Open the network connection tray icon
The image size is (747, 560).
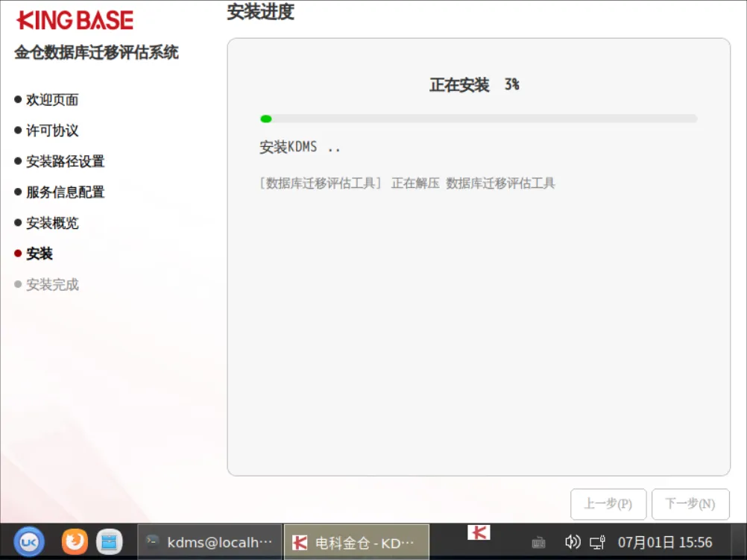[597, 542]
